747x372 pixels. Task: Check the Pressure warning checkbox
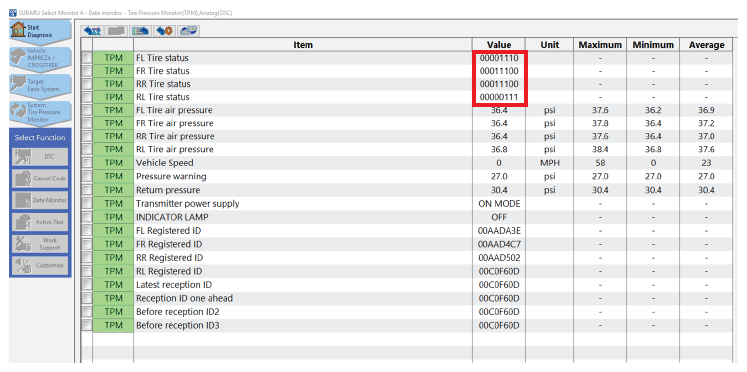(87, 176)
